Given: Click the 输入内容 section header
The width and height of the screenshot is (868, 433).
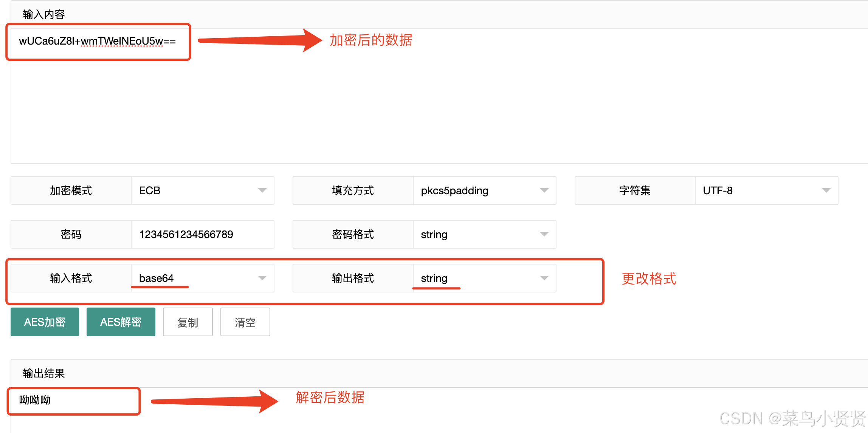Looking at the screenshot, I should pyautogui.click(x=44, y=14).
